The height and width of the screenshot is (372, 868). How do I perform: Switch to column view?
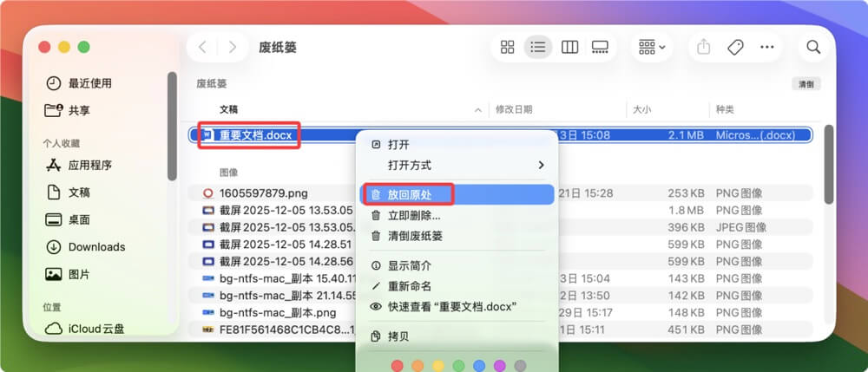[569, 47]
